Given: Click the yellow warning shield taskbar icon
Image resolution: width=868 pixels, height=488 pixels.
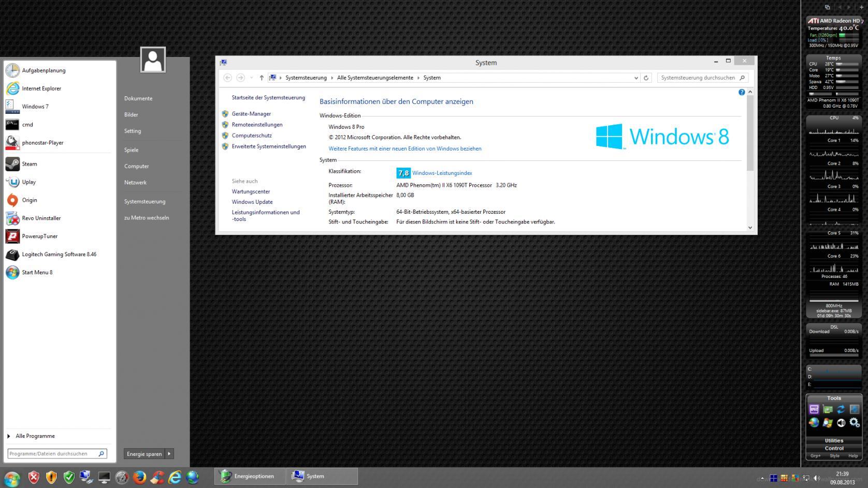Looking at the screenshot, I should pyautogui.click(x=51, y=477).
